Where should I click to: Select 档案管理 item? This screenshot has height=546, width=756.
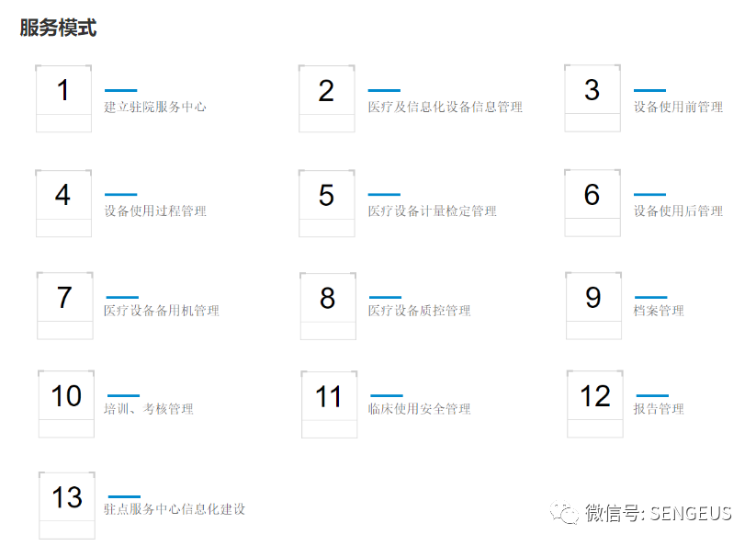click(659, 310)
